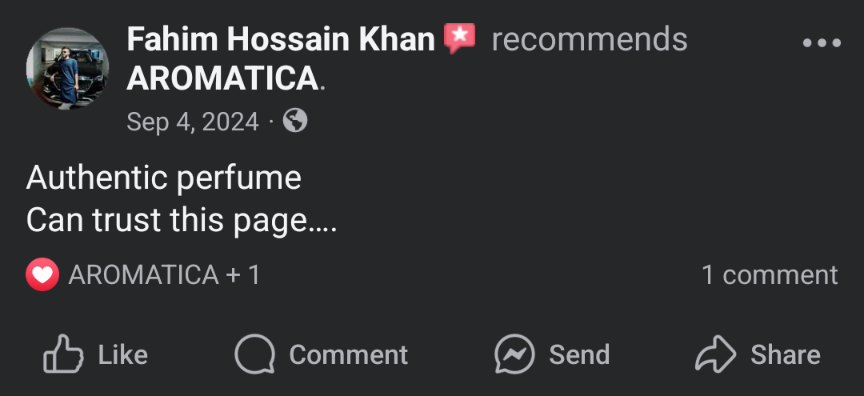Click the speech bubble Comment icon
The width and height of the screenshot is (864, 396).
click(255, 355)
